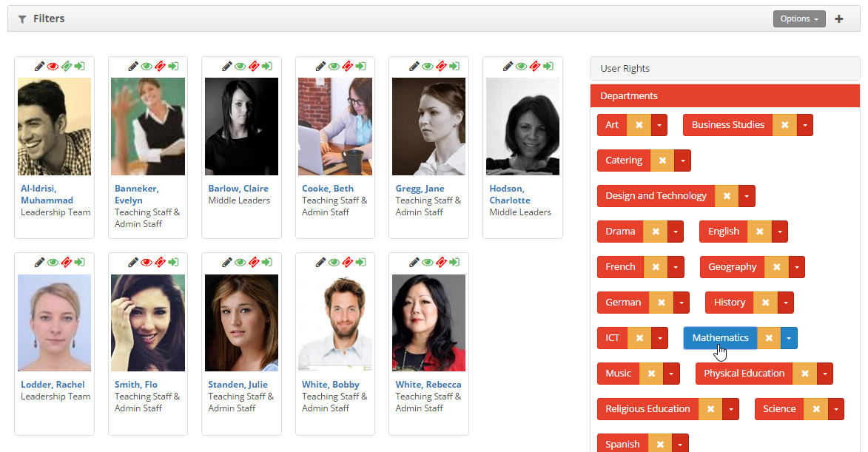Open dropdown arrow next to Business Studies
Viewport: 868px width, 452px height.
(x=804, y=125)
